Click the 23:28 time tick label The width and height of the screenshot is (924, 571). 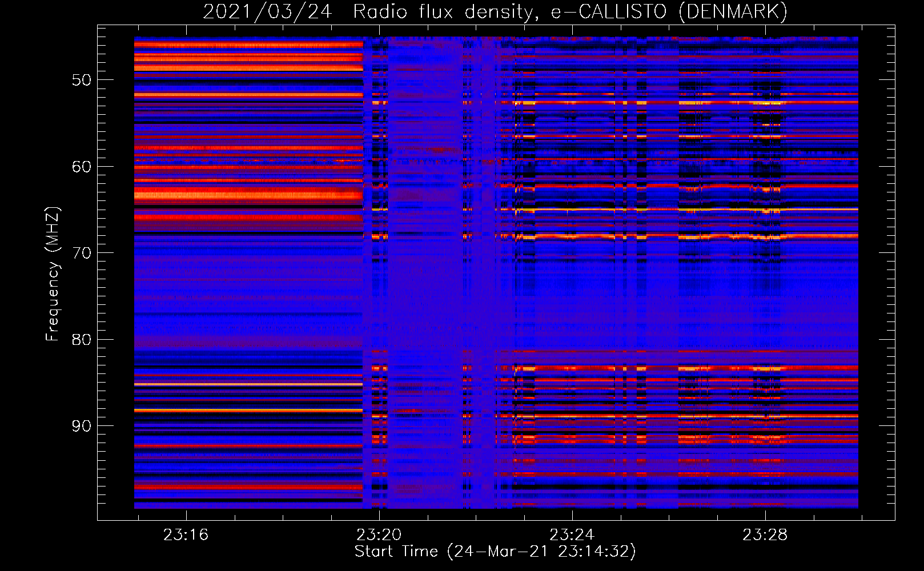pyautogui.click(x=765, y=535)
